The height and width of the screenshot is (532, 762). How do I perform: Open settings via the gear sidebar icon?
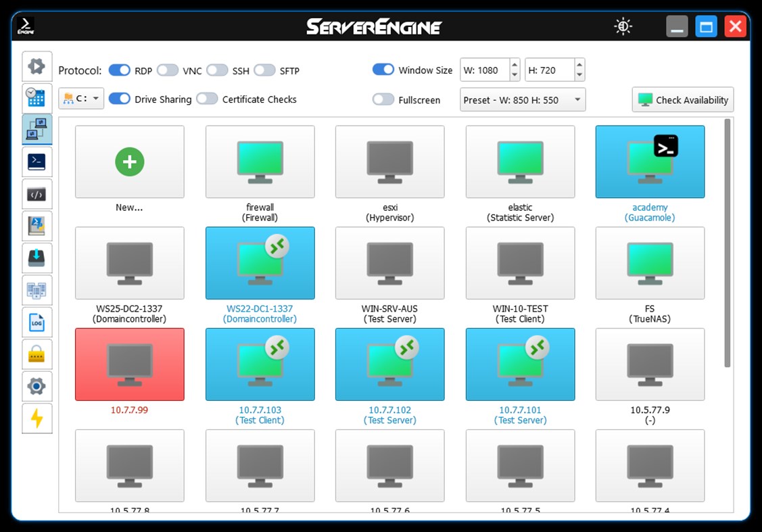click(37, 386)
